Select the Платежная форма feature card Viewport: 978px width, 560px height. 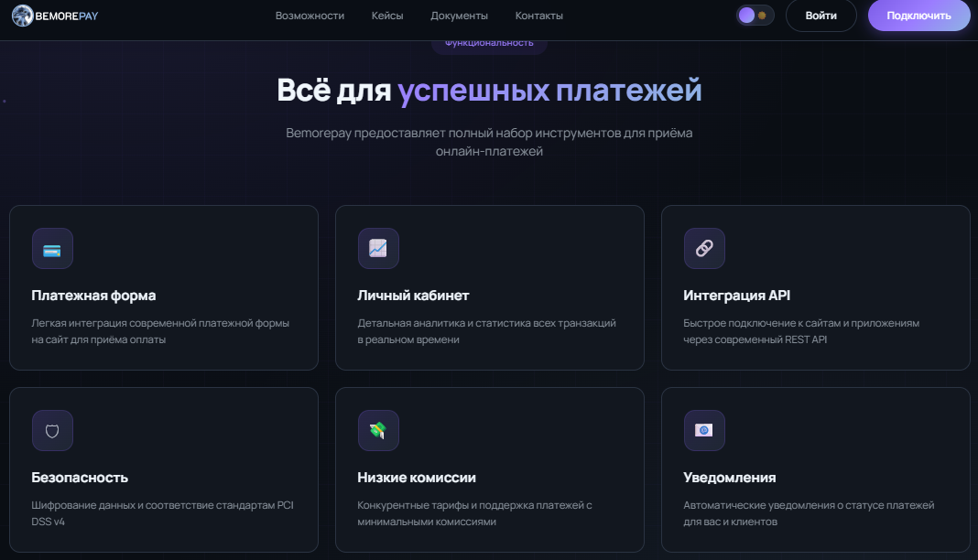click(164, 287)
